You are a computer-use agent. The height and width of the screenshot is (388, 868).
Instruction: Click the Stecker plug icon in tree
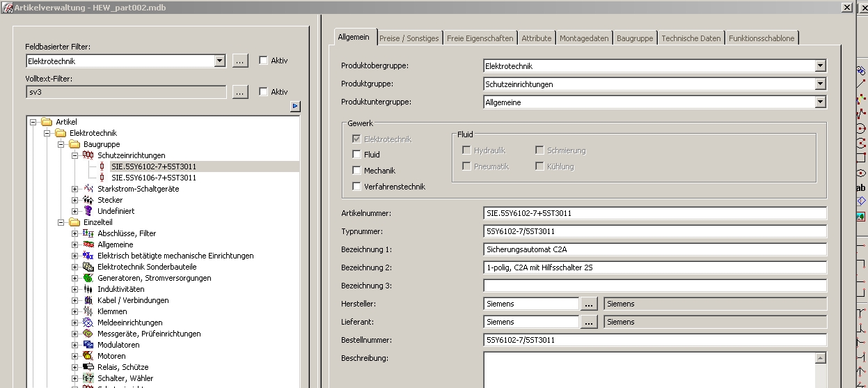point(88,200)
